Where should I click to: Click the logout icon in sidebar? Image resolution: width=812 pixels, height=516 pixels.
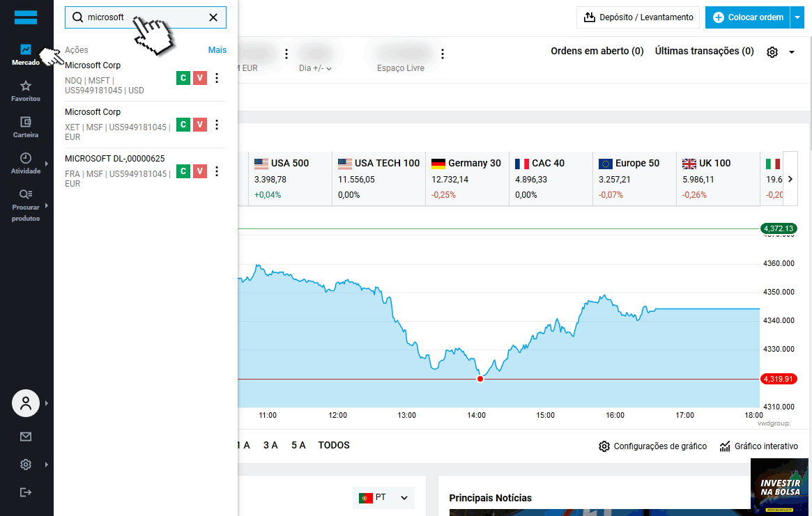click(x=25, y=492)
